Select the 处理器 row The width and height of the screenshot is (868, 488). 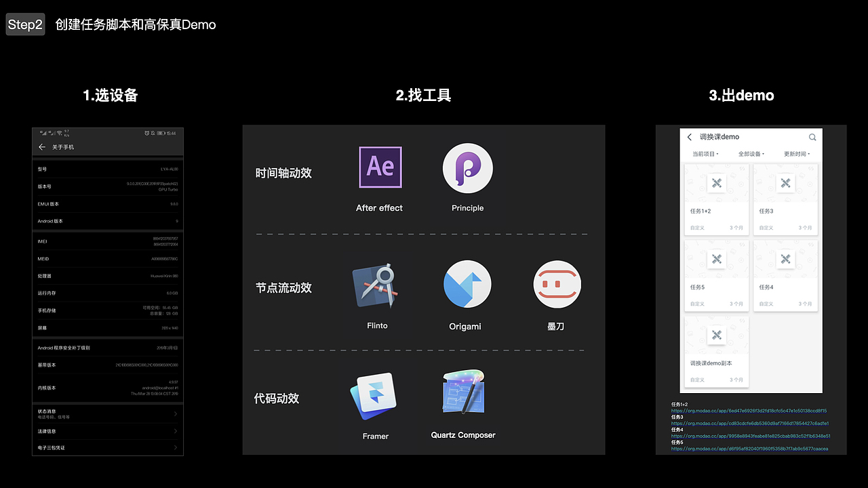108,276
